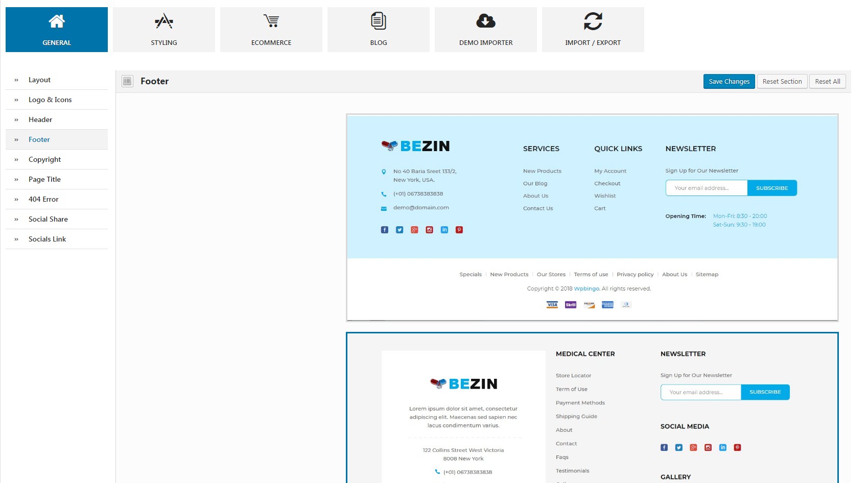Image resolution: width=868 pixels, height=483 pixels.
Task: Click the Footer section header icon
Action: pyautogui.click(x=128, y=81)
